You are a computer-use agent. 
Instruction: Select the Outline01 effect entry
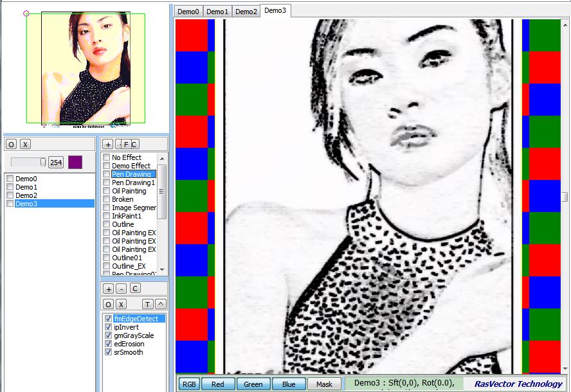[127, 258]
